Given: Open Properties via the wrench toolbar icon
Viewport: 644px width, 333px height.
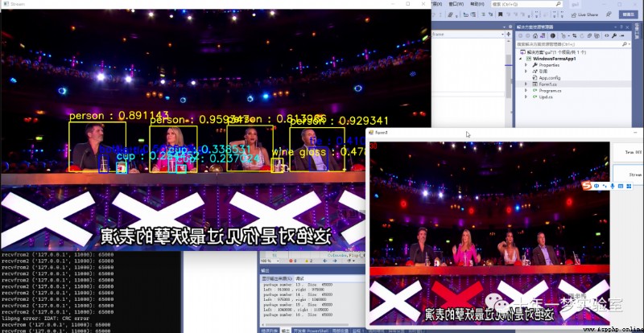Looking at the screenshot, I should (614, 35).
